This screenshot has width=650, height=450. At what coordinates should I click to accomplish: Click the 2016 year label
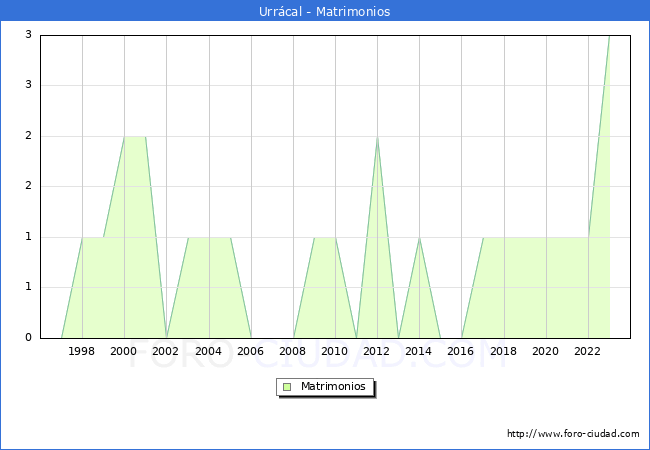click(461, 351)
